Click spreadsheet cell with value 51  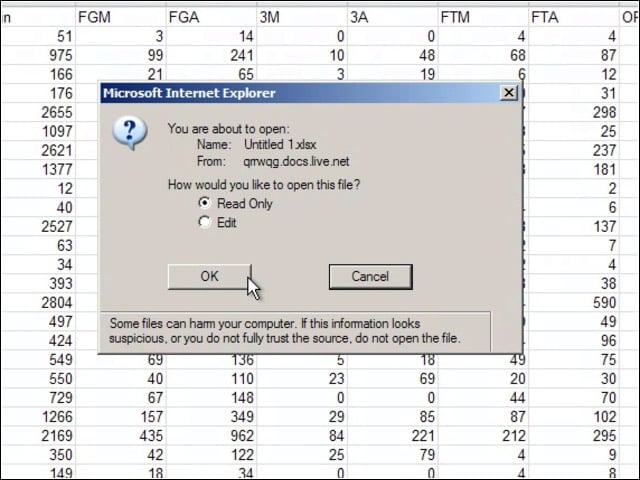(x=38, y=36)
